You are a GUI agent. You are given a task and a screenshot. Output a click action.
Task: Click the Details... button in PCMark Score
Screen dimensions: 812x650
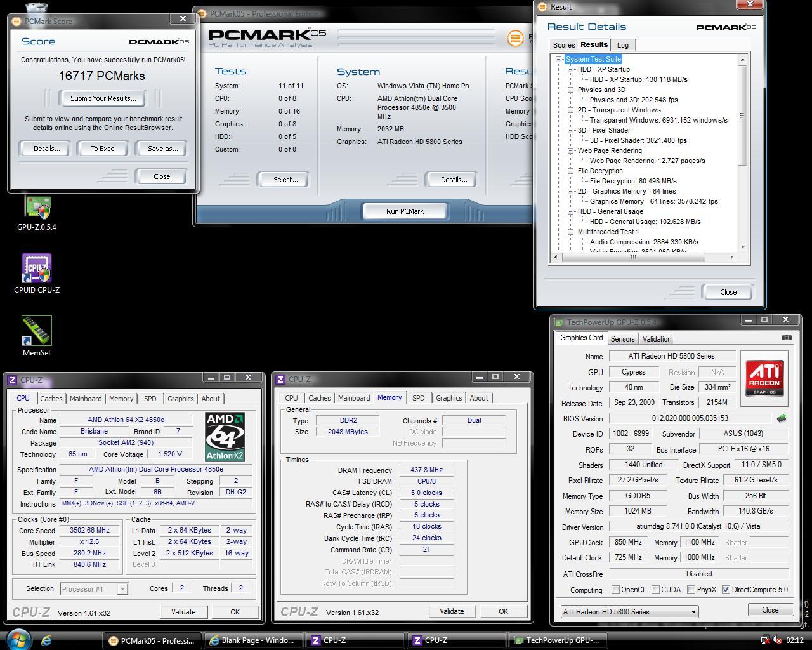click(46, 149)
